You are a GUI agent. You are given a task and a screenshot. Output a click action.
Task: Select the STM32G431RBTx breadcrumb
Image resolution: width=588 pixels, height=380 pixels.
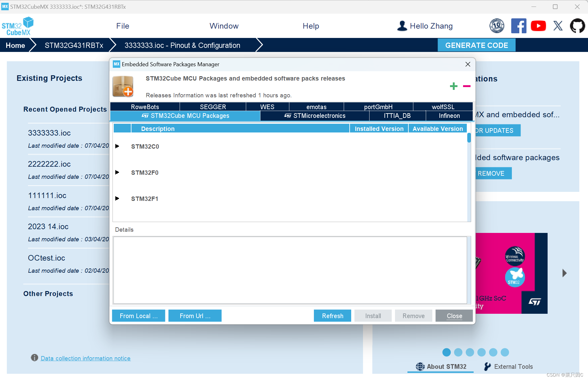pyautogui.click(x=74, y=45)
